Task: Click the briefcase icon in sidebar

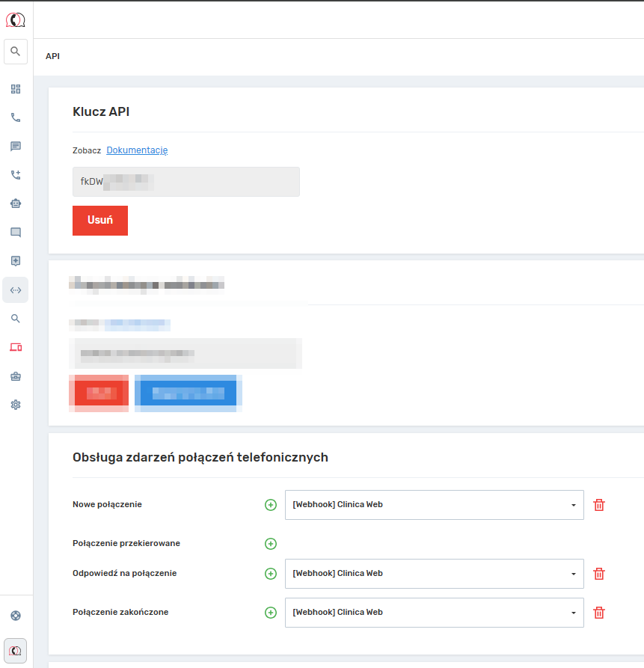Action: (x=16, y=376)
